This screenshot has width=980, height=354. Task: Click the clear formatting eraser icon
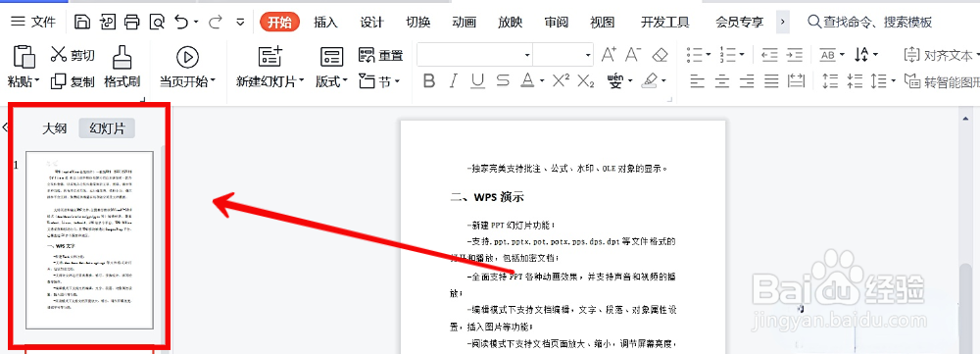coord(660,55)
